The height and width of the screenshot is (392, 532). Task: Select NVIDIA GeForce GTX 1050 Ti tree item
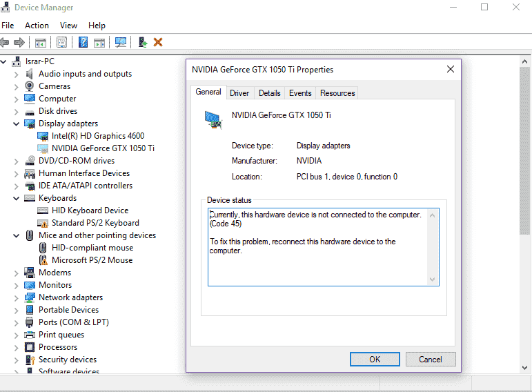103,148
